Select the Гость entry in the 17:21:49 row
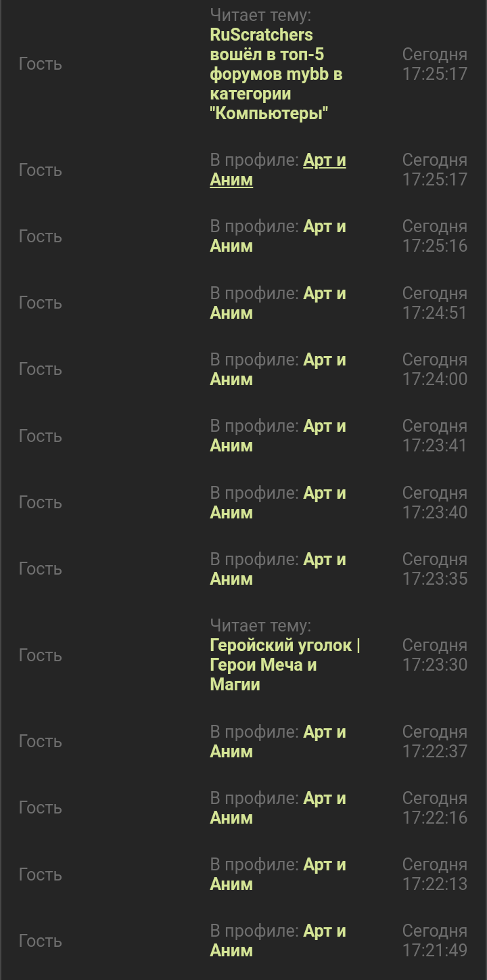Image resolution: width=487 pixels, height=980 pixels. pyautogui.click(x=41, y=941)
